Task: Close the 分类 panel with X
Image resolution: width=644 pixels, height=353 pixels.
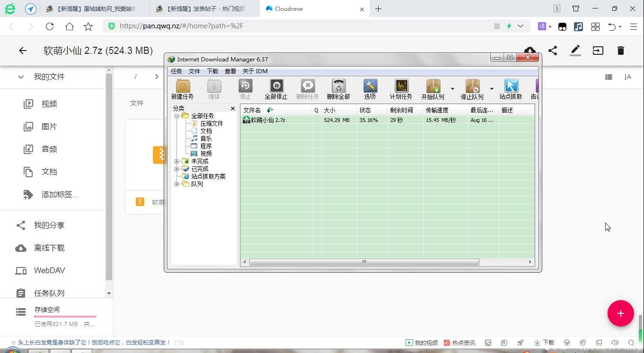Action: click(x=232, y=109)
